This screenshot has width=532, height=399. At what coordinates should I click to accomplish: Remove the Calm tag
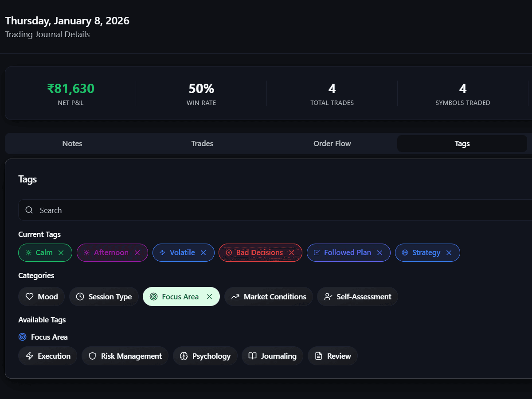pyautogui.click(x=61, y=252)
